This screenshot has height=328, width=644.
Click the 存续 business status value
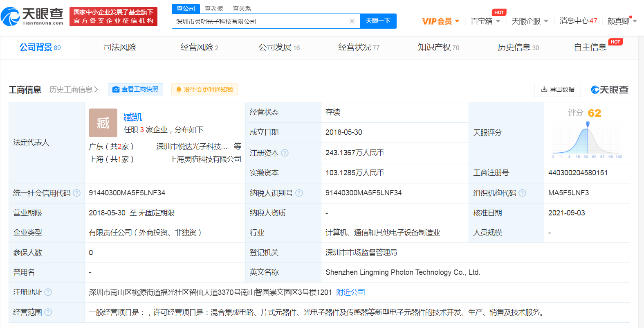333,112
